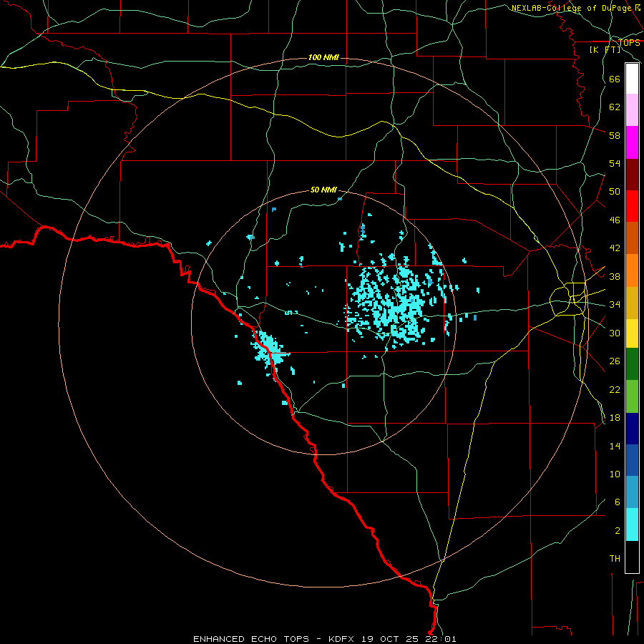Click the legend value 50
The height and width of the screenshot is (644, 644).
click(x=615, y=192)
